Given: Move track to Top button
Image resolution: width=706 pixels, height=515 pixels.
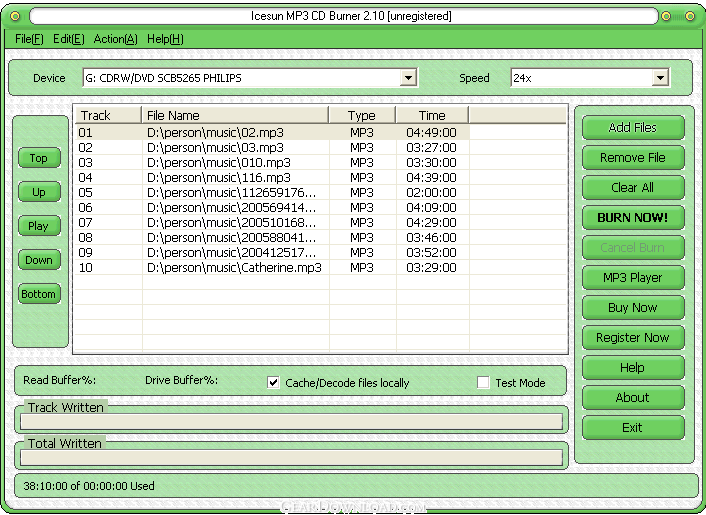Looking at the screenshot, I should (x=39, y=158).
